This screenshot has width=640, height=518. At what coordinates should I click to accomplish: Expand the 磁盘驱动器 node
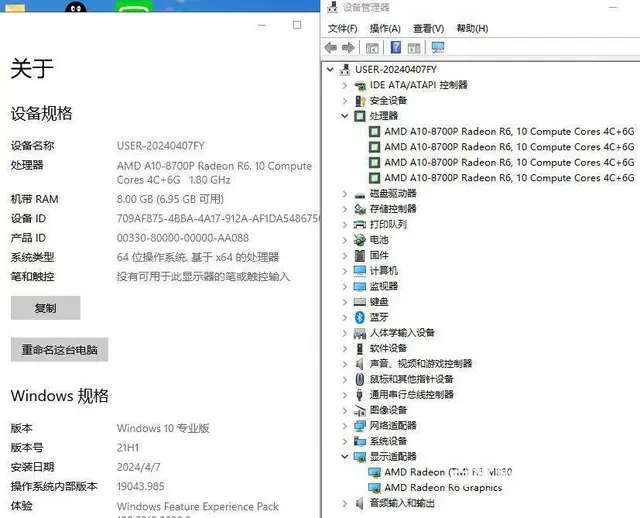coord(344,194)
